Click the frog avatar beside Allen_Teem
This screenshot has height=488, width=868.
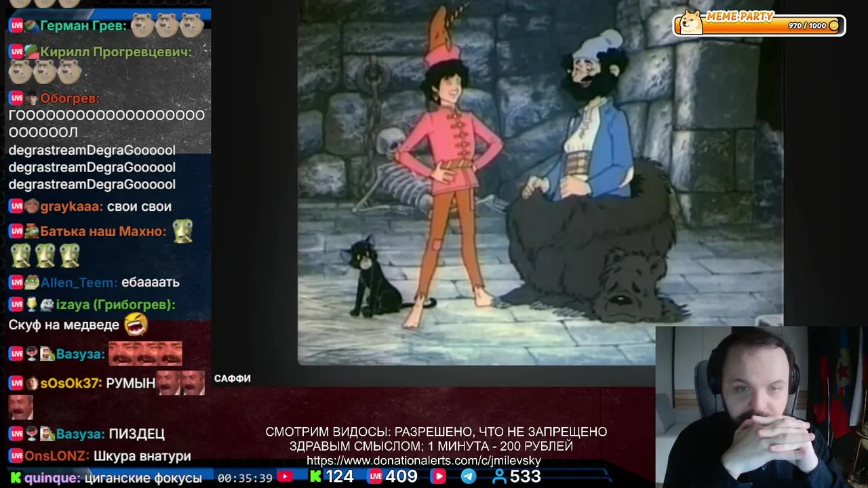pyautogui.click(x=32, y=282)
